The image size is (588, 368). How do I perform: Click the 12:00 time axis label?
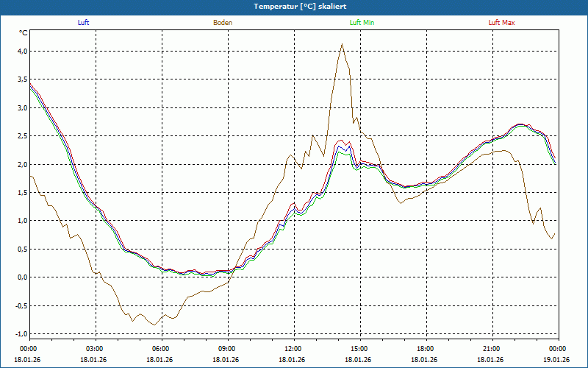(x=293, y=349)
